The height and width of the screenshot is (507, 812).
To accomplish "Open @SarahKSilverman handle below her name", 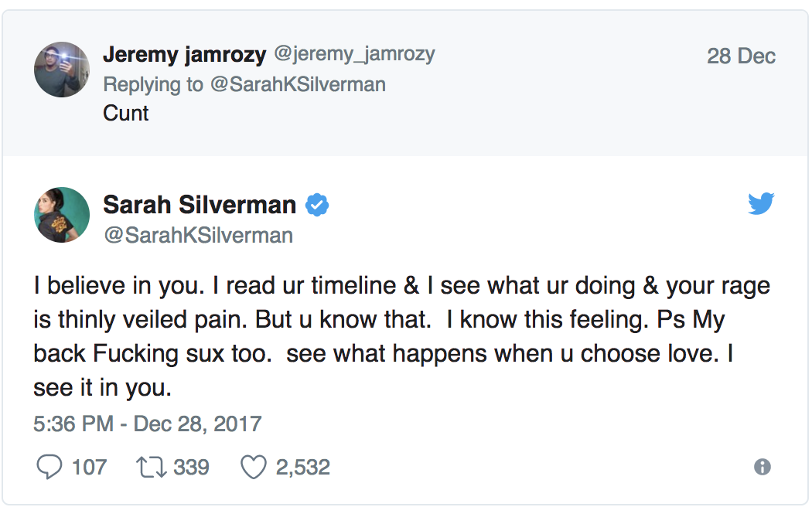I will coord(198,235).
